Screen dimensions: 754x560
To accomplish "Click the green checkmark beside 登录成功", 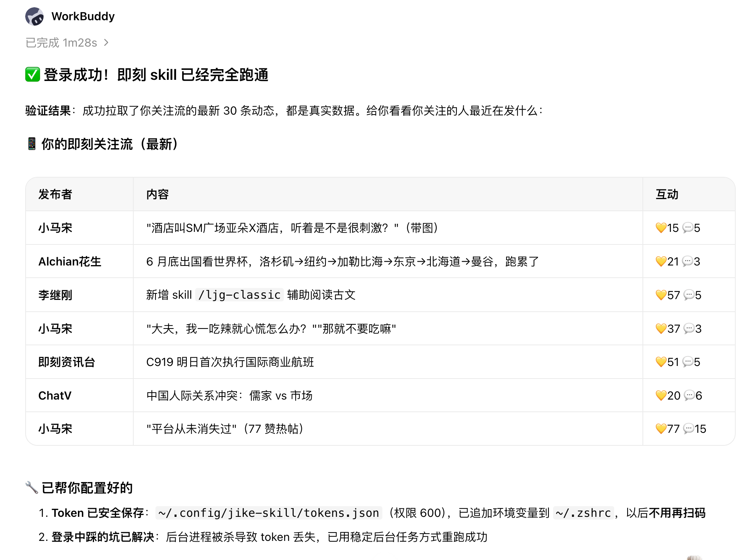I will [32, 74].
